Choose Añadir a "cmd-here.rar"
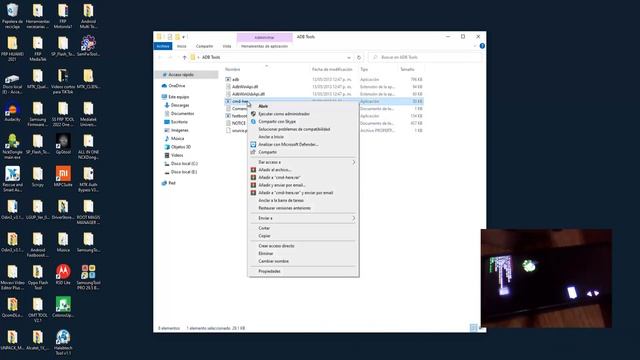The image size is (640, 360). point(303,178)
